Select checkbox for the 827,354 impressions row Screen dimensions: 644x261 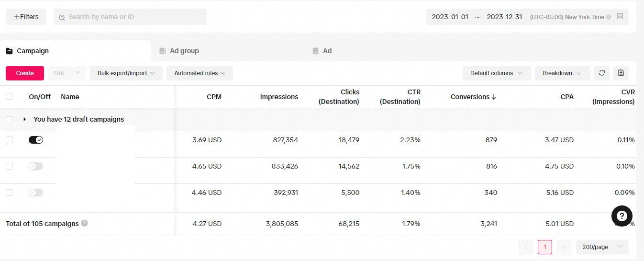click(x=9, y=140)
